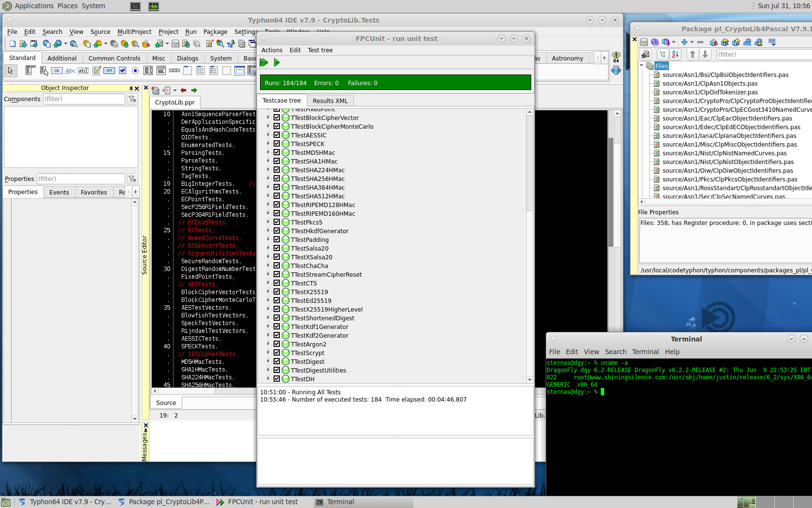This screenshot has height=508, width=812.
Task: Pick the TMainMenu palette component
Action: pyautogui.click(x=31, y=71)
